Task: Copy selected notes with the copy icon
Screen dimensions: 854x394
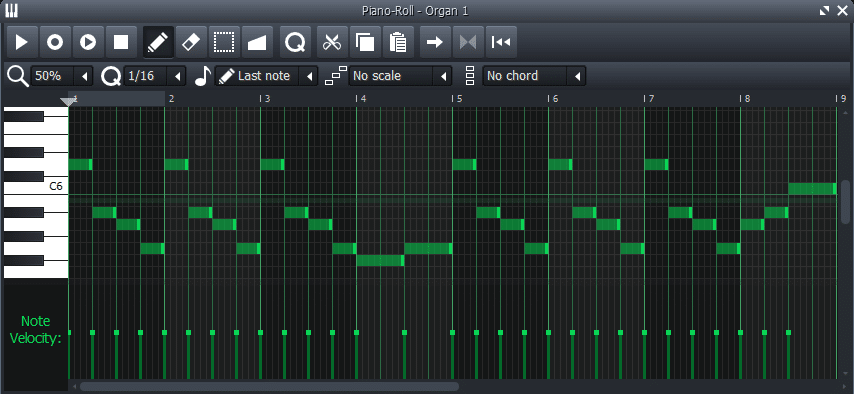Action: click(x=365, y=42)
